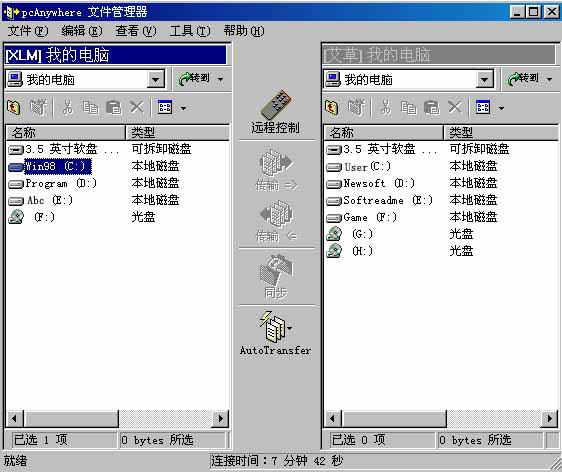
Task: Click the 类型 column header in right pane
Action: point(500,133)
